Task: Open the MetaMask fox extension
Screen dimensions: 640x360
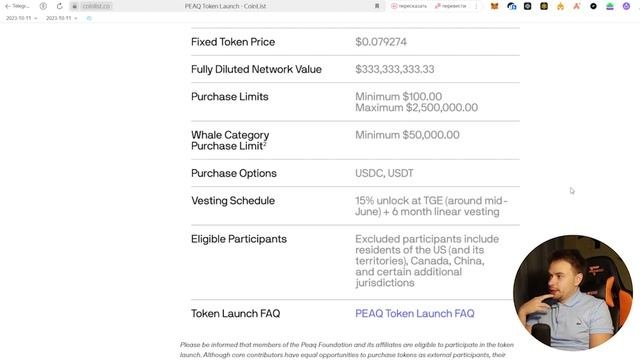Action: (x=494, y=6)
